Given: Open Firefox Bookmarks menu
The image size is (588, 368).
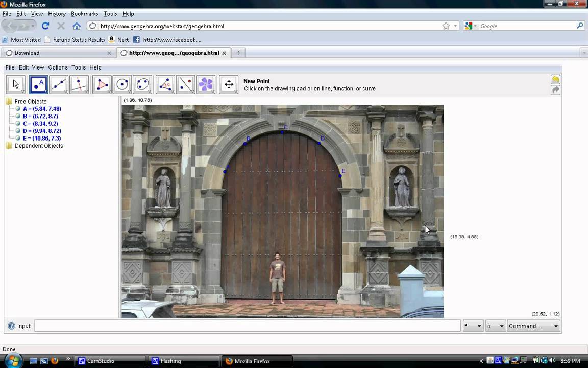Looking at the screenshot, I should (x=84, y=14).
